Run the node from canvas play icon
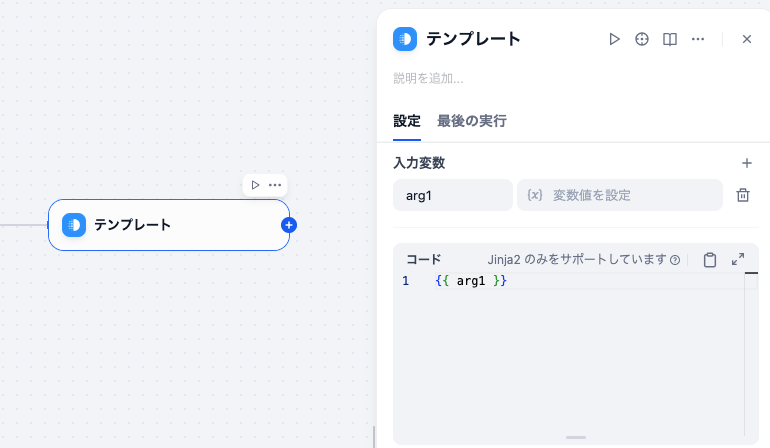Screen dimensions: 770x448 pos(255,185)
